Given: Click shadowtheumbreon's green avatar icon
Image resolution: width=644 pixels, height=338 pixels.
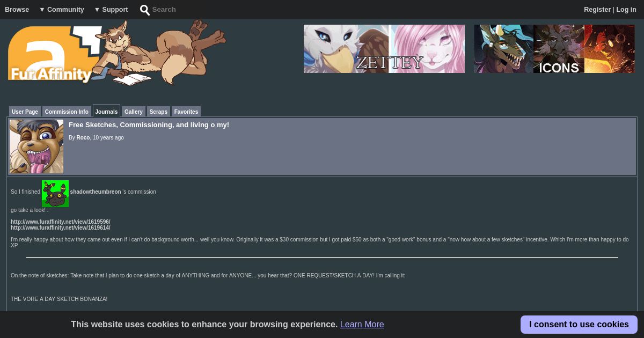Looking at the screenshot, I should tap(55, 194).
